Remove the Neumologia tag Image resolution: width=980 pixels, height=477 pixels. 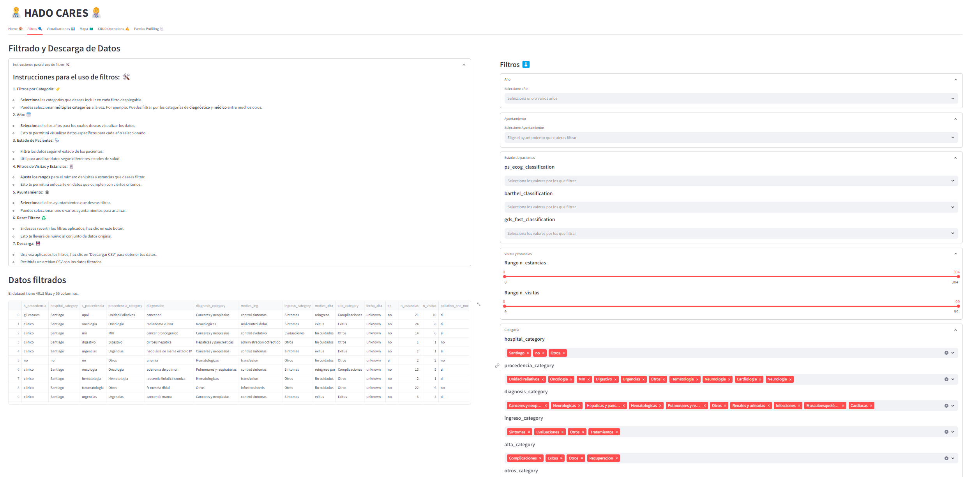pyautogui.click(x=729, y=380)
